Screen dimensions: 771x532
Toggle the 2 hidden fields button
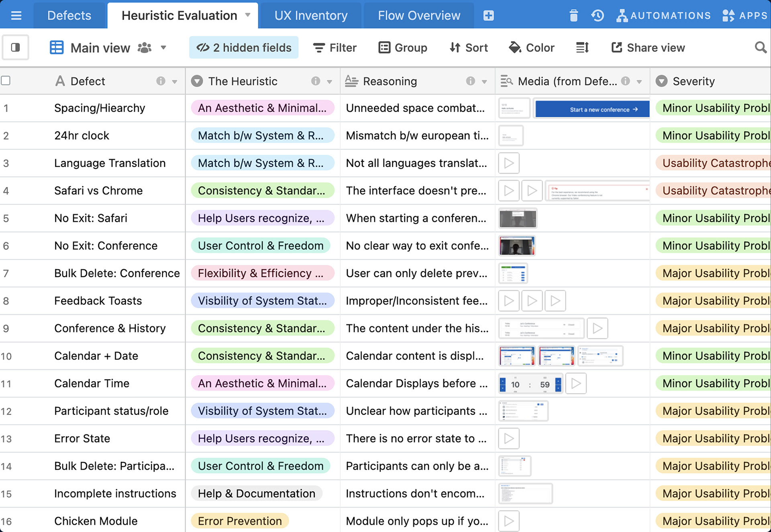pos(244,47)
